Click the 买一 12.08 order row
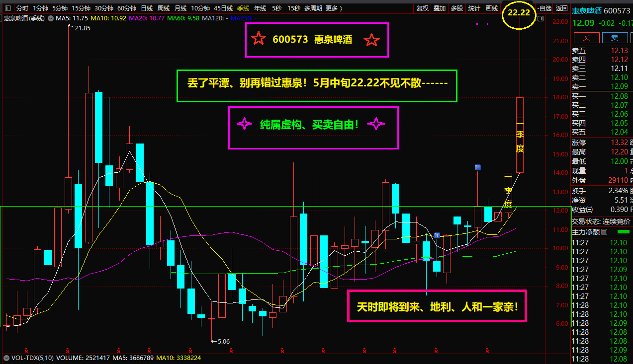Viewport: 633px width, 364px height. [x=601, y=96]
